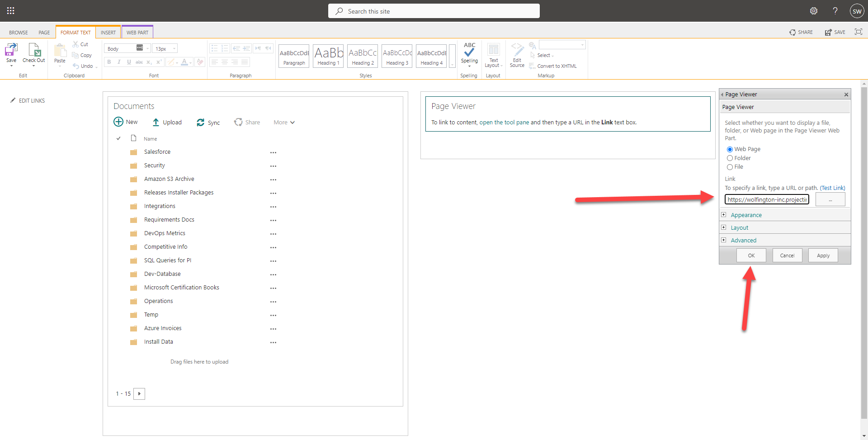Switch to the BROWSE ribbon tab
Image resolution: width=868 pixels, height=440 pixels.
(19, 33)
